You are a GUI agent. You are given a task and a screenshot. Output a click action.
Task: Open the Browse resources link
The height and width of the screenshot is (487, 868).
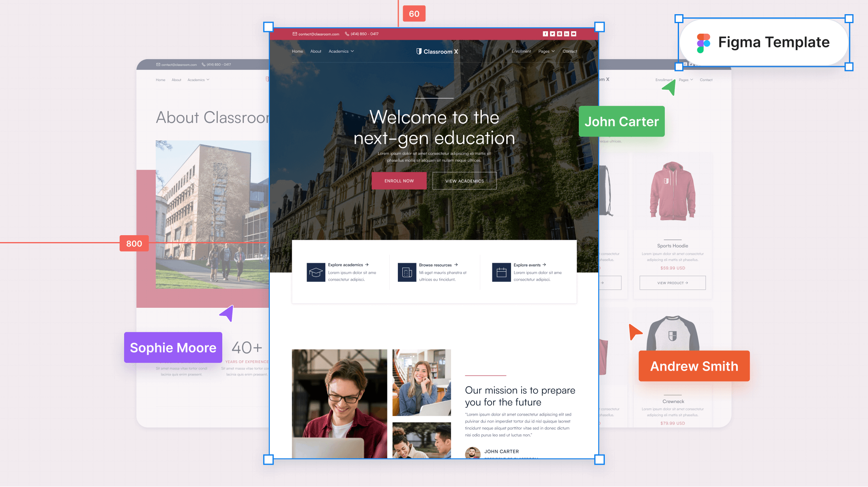pyautogui.click(x=435, y=265)
